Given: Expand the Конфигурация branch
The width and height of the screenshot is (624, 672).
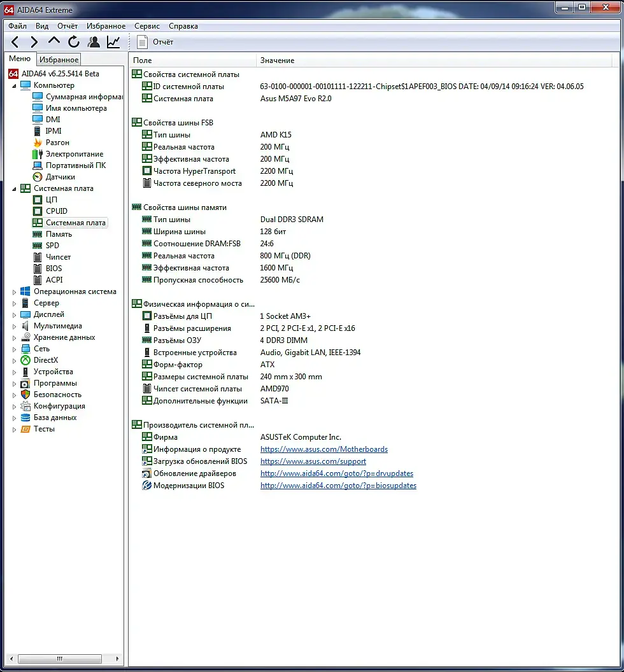Looking at the screenshot, I should click(14, 406).
